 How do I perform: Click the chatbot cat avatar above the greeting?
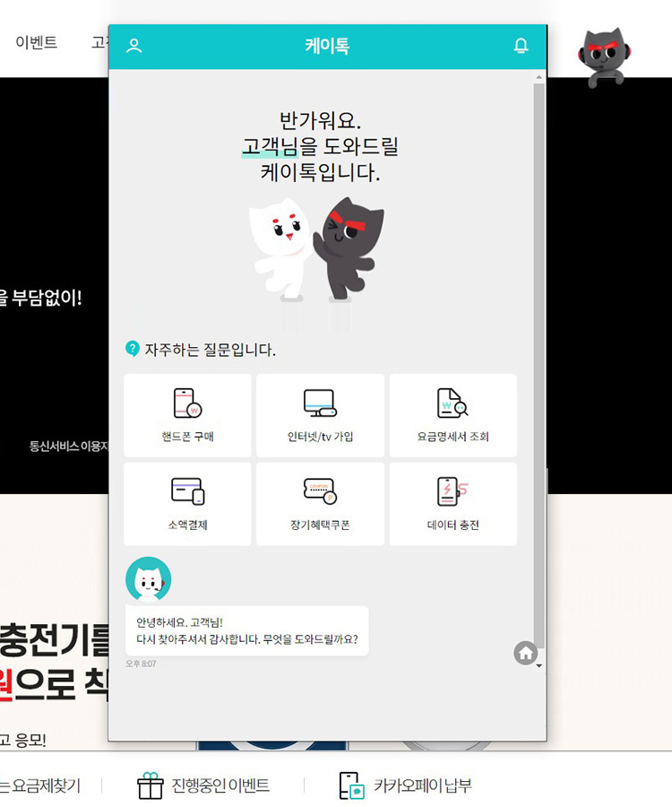click(x=148, y=579)
